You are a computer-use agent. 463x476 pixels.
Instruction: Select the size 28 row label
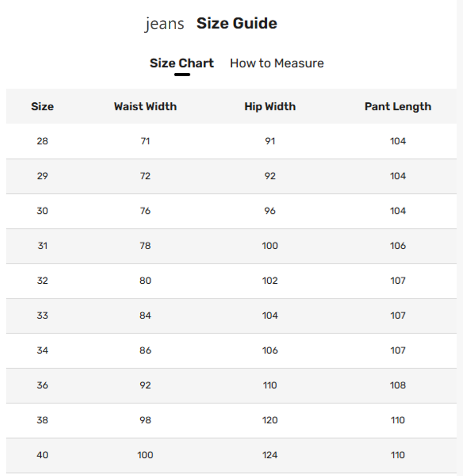coord(42,141)
